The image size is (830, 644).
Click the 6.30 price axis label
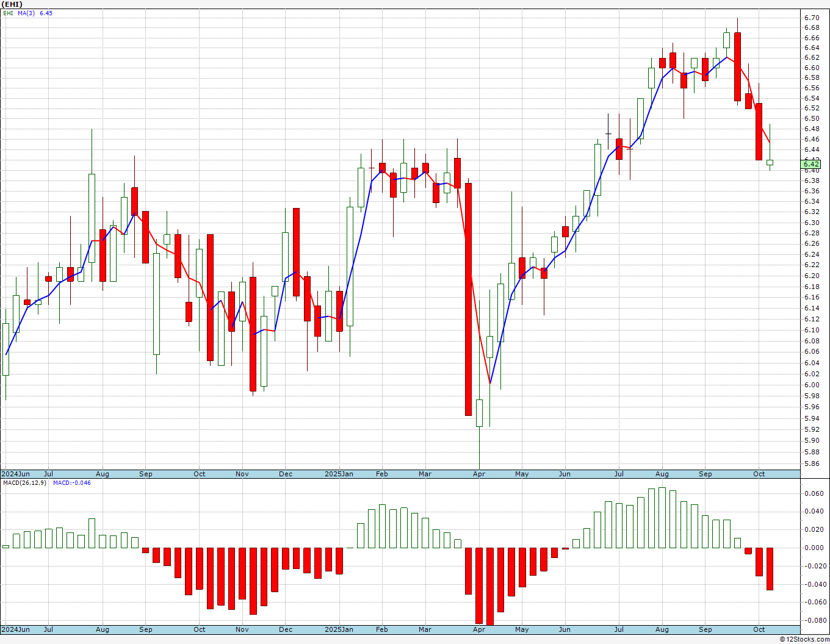tap(812, 223)
